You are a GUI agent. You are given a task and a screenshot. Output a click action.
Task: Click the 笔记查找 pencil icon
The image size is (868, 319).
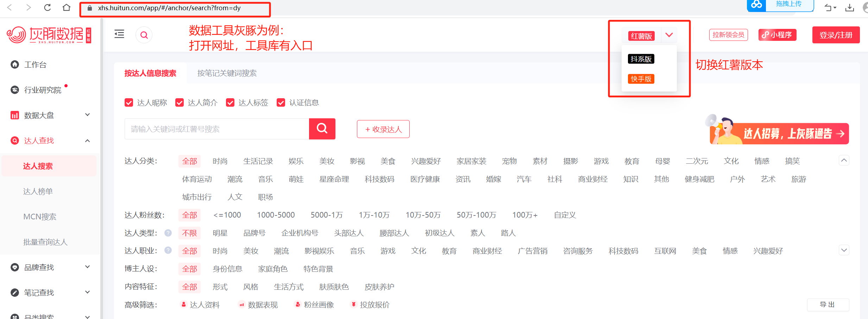point(15,293)
